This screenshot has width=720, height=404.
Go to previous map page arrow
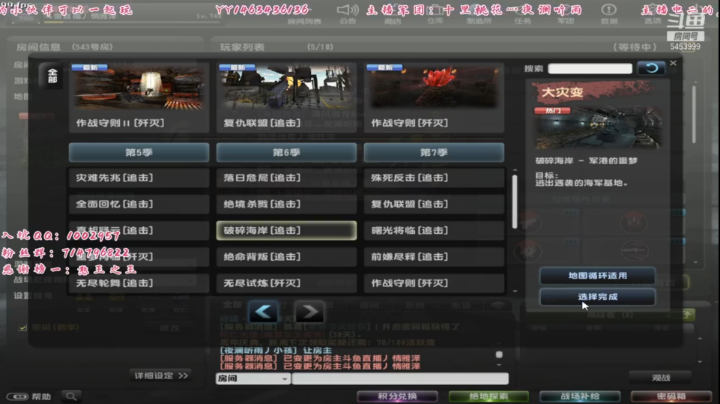263,312
